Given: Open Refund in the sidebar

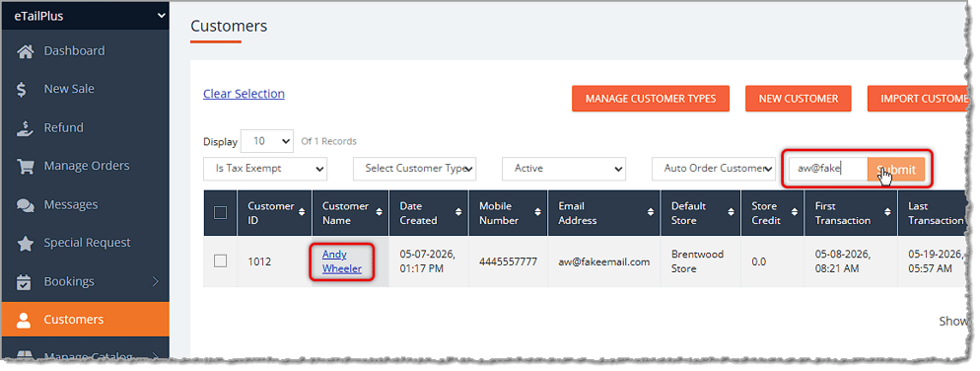Looking at the screenshot, I should (x=85, y=127).
